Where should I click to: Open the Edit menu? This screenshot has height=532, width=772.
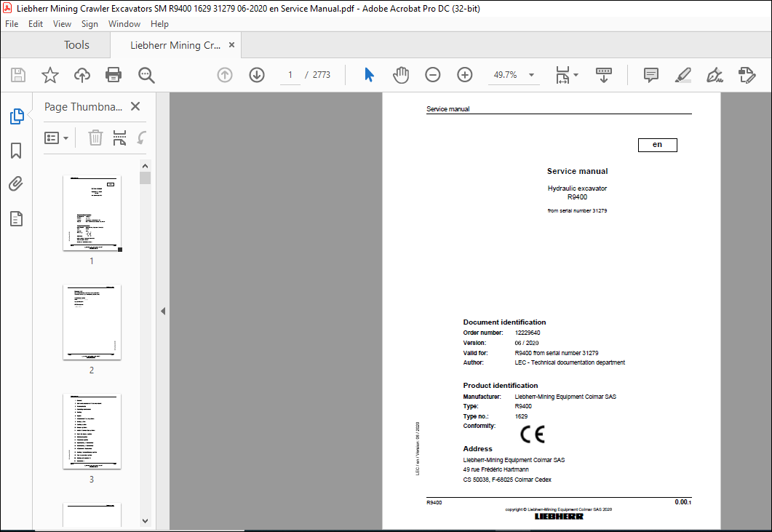point(36,23)
